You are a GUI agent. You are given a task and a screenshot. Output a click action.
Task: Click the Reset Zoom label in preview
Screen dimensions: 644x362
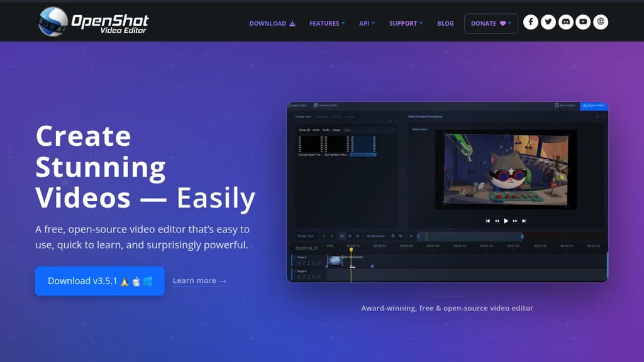[419, 129]
